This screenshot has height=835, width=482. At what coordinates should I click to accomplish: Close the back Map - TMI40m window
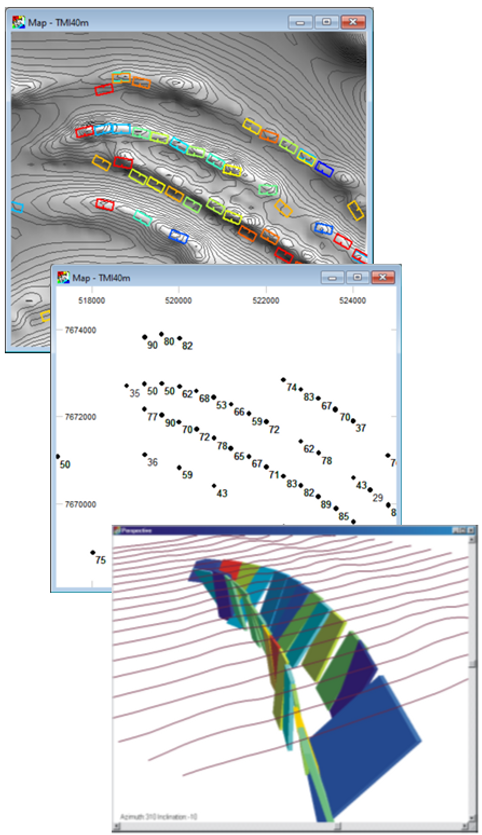(352, 22)
